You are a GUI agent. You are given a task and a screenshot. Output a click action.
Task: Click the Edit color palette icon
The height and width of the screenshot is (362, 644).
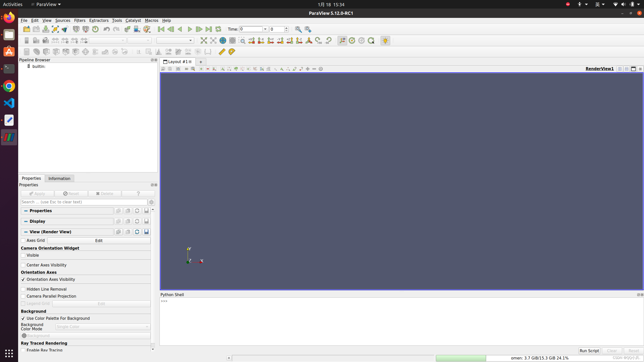point(147,29)
